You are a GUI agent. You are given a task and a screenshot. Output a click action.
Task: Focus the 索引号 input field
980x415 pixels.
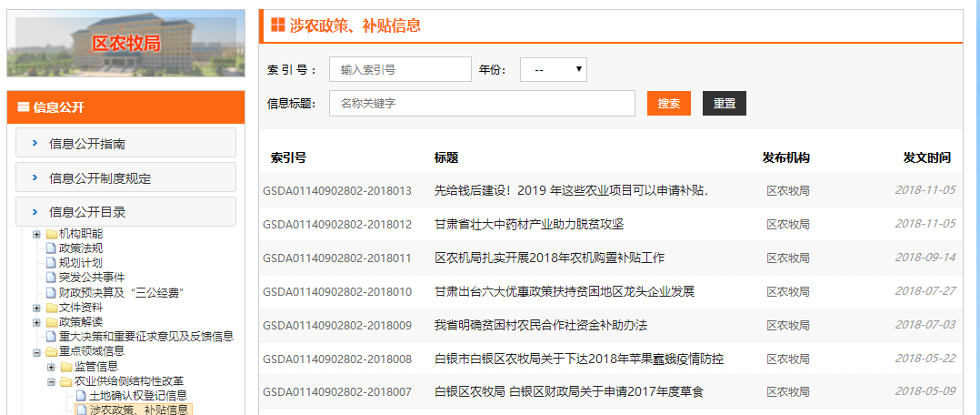coord(400,69)
